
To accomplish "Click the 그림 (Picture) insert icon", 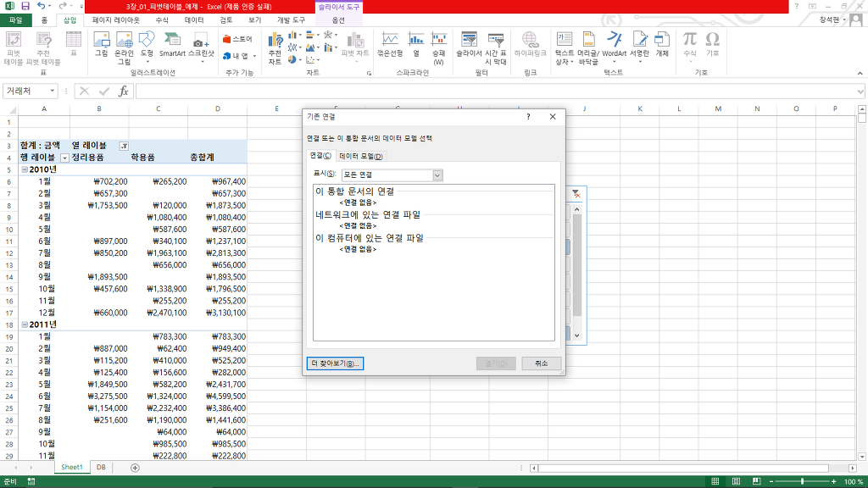I will pyautogui.click(x=102, y=44).
